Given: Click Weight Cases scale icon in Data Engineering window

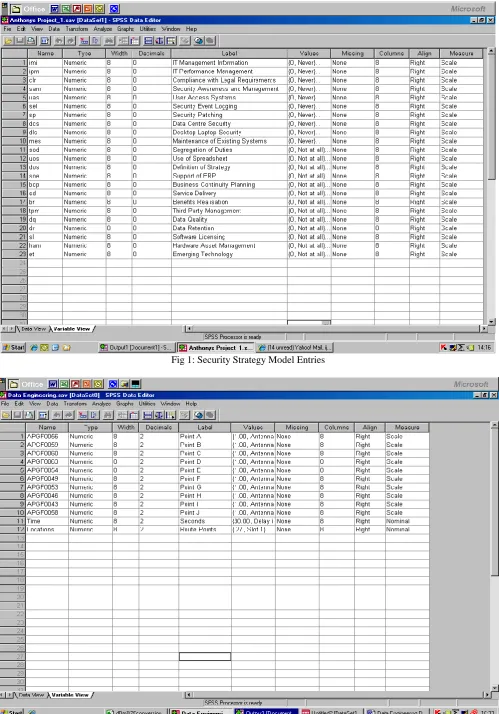Looking at the screenshot, I should click(x=159, y=415).
